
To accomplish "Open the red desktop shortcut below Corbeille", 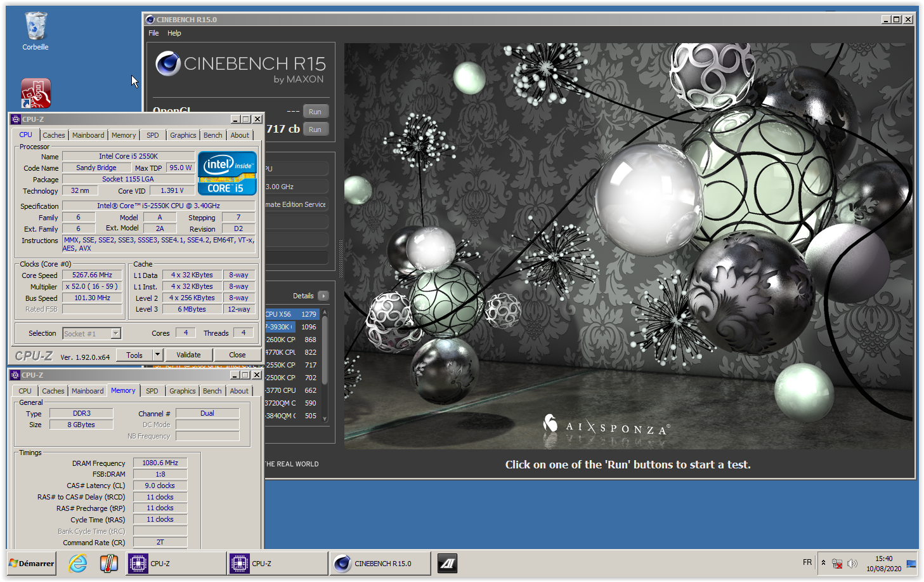I will point(36,93).
